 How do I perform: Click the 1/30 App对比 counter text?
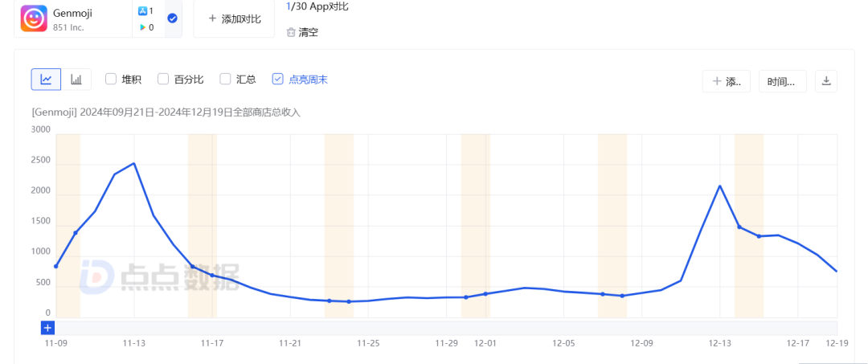[x=317, y=6]
